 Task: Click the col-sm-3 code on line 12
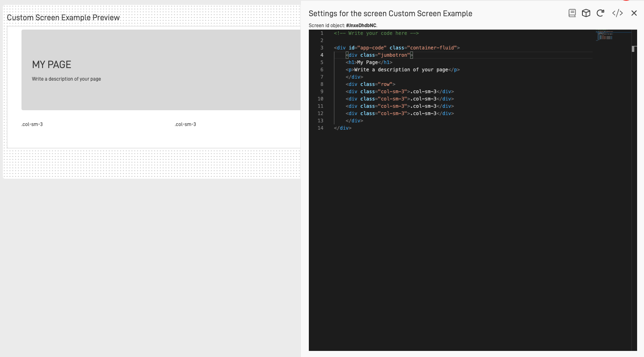(400, 113)
